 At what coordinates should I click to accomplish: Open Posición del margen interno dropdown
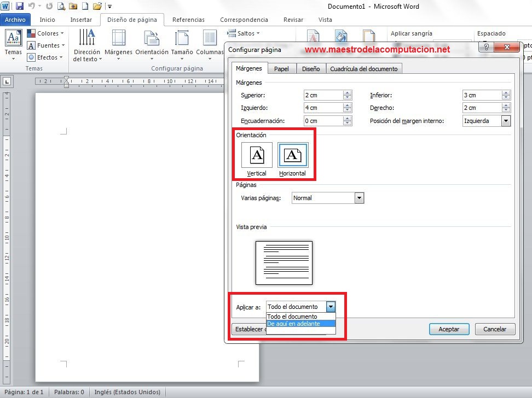click(x=506, y=121)
